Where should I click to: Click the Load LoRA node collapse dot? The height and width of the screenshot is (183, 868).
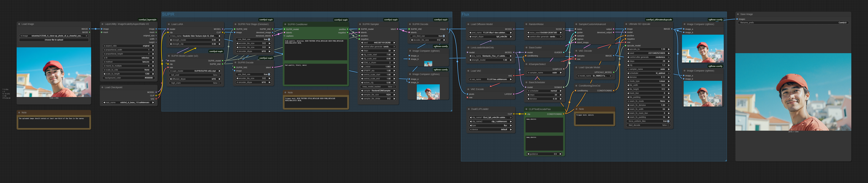169,24
